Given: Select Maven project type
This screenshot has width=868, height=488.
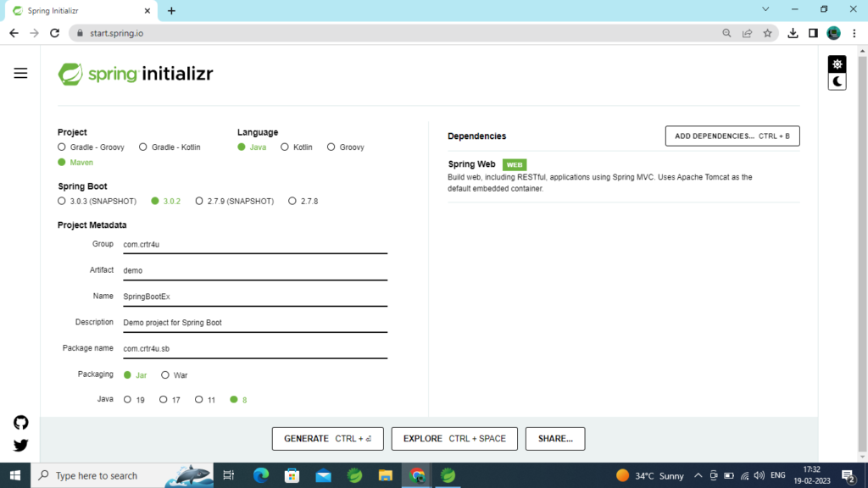Looking at the screenshot, I should (75, 162).
